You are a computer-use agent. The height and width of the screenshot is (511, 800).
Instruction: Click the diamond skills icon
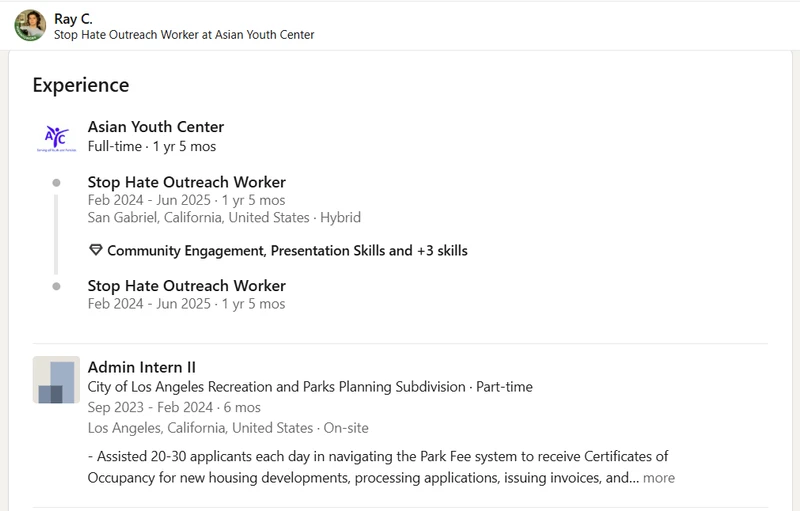pos(95,250)
